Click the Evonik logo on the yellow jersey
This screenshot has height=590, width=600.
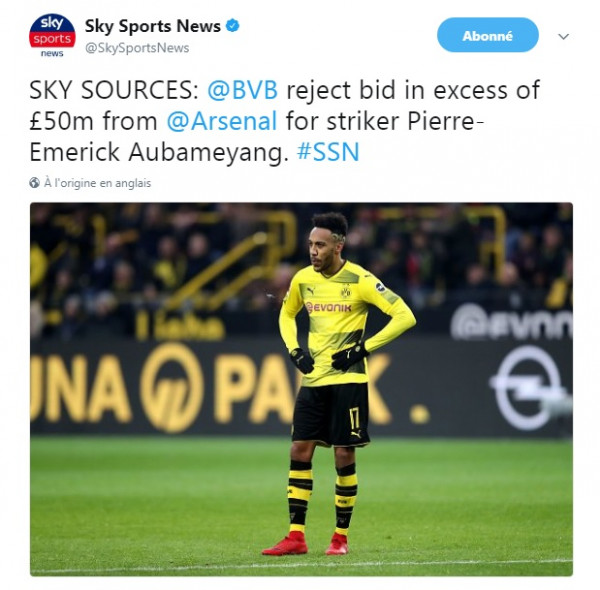point(328,307)
